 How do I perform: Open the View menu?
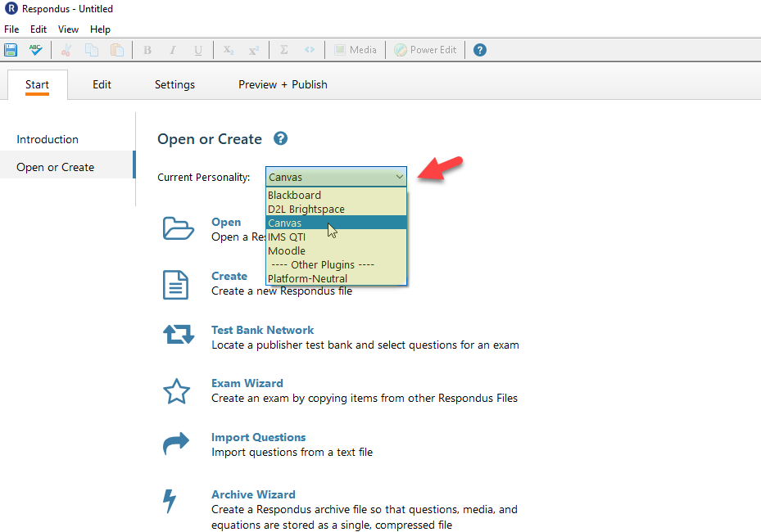[68, 29]
